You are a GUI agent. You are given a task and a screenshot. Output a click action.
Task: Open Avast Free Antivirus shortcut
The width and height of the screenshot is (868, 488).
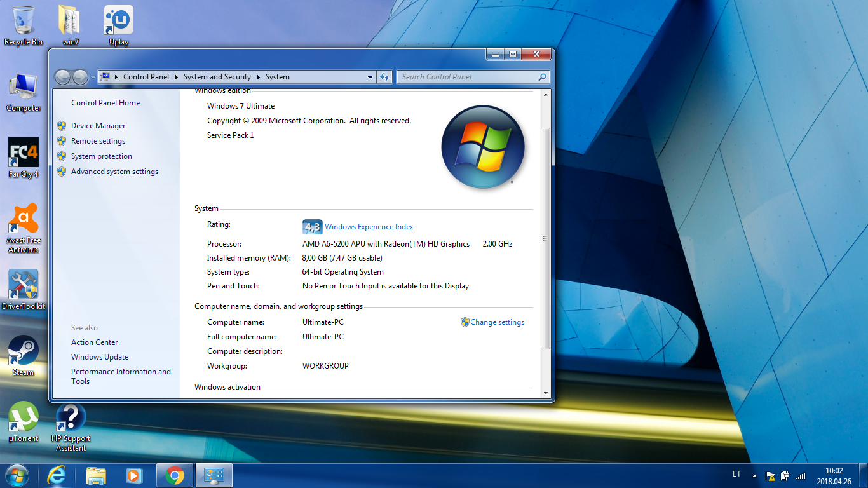tap(24, 228)
